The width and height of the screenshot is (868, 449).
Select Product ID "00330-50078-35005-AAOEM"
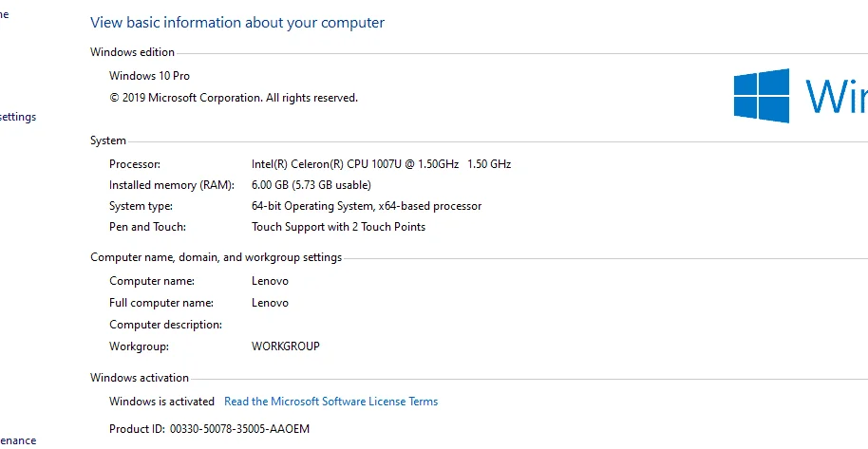click(239, 429)
